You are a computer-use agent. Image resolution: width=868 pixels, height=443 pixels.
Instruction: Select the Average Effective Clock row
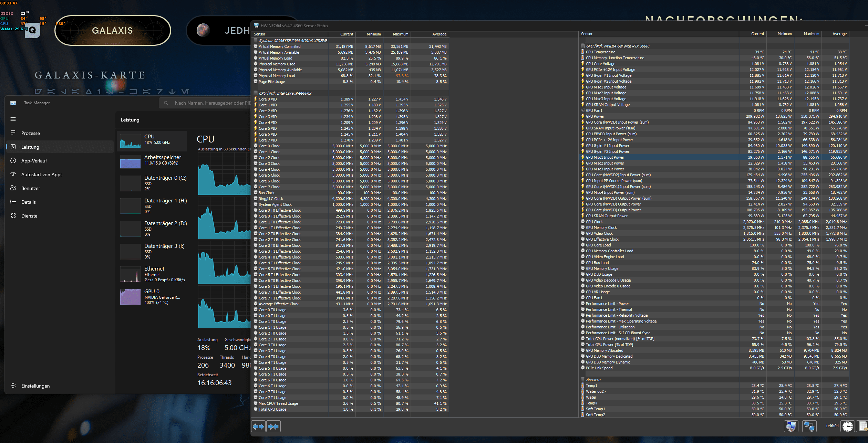350,304
